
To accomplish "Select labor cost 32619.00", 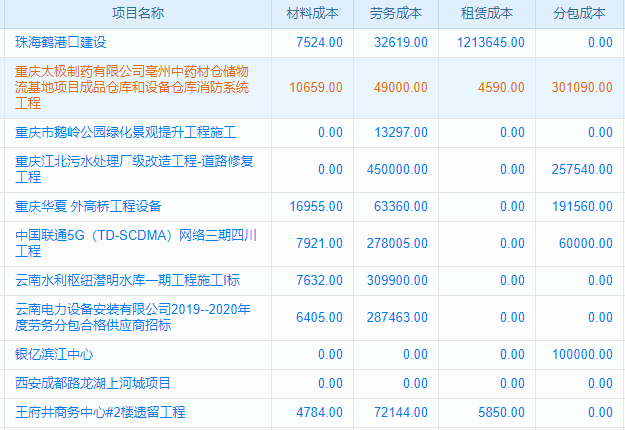I will [x=401, y=42].
